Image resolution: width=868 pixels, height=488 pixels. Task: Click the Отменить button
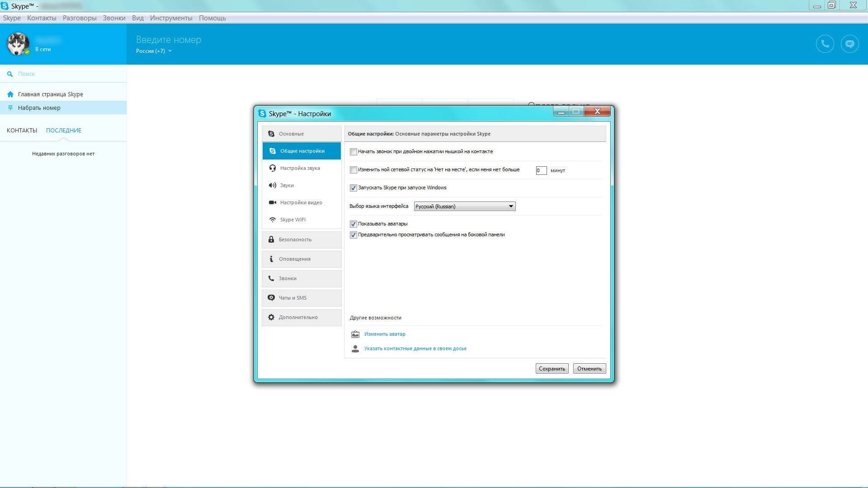pyautogui.click(x=590, y=369)
